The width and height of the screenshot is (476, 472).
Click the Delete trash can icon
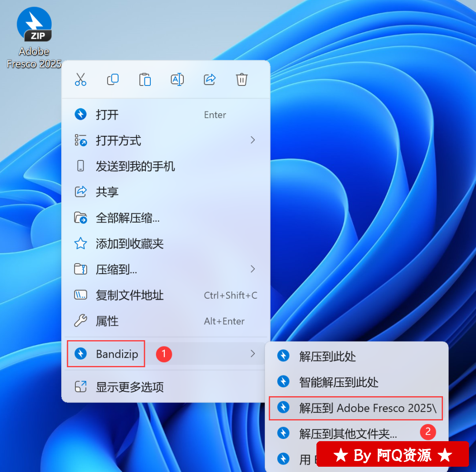point(242,79)
